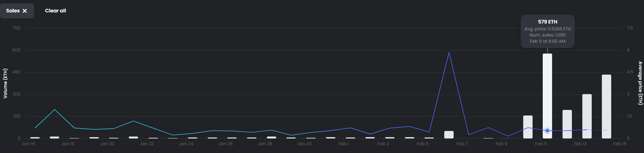Image resolution: width=644 pixels, height=153 pixels.
Task: Click the Feb 5 date axis label
Action: pyautogui.click(x=423, y=144)
